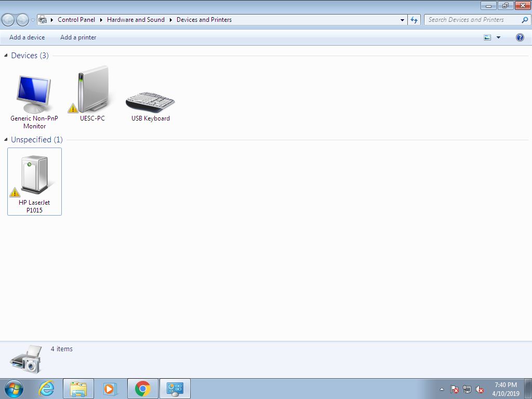Click the address bar location icon
Viewport: 532px width, 399px height.
point(43,20)
